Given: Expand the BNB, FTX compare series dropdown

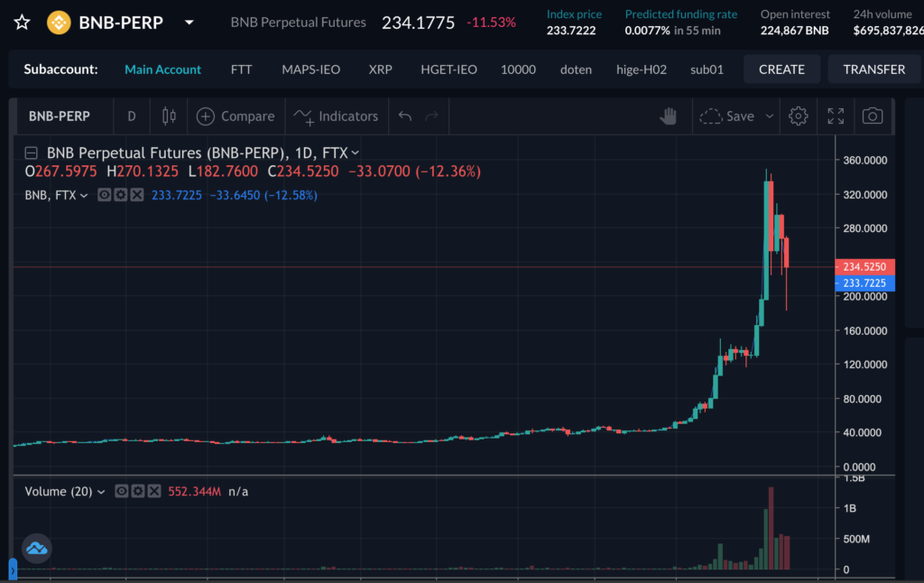Looking at the screenshot, I should [84, 196].
